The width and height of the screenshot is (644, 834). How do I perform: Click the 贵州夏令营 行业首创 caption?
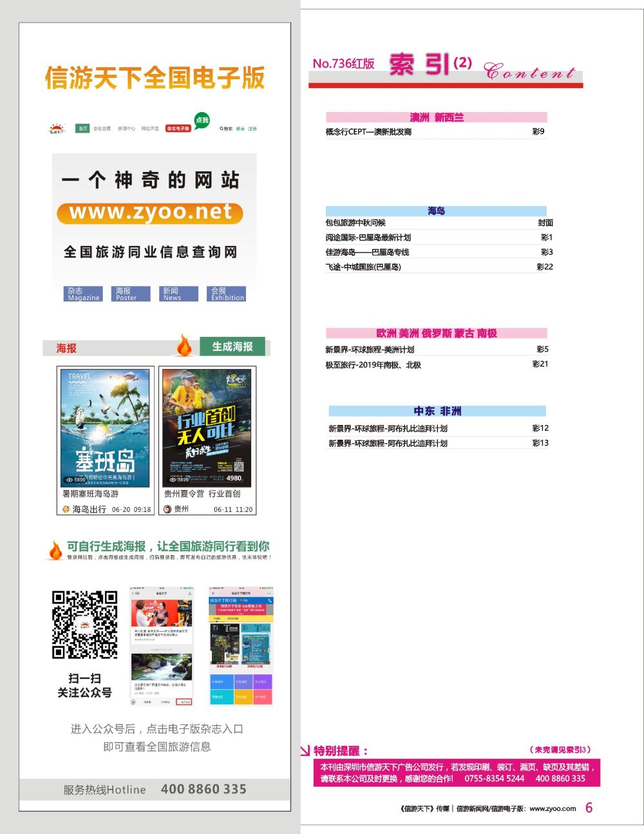pyautogui.click(x=202, y=494)
